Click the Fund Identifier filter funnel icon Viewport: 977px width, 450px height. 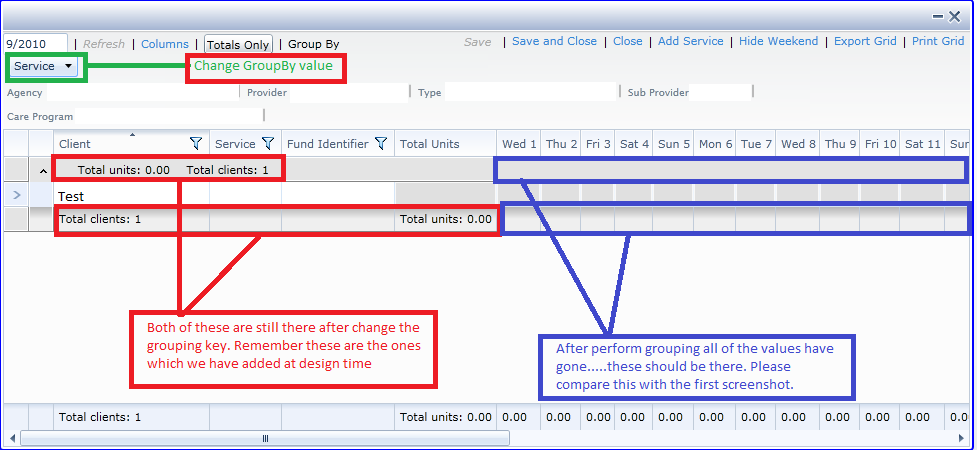[x=381, y=144]
